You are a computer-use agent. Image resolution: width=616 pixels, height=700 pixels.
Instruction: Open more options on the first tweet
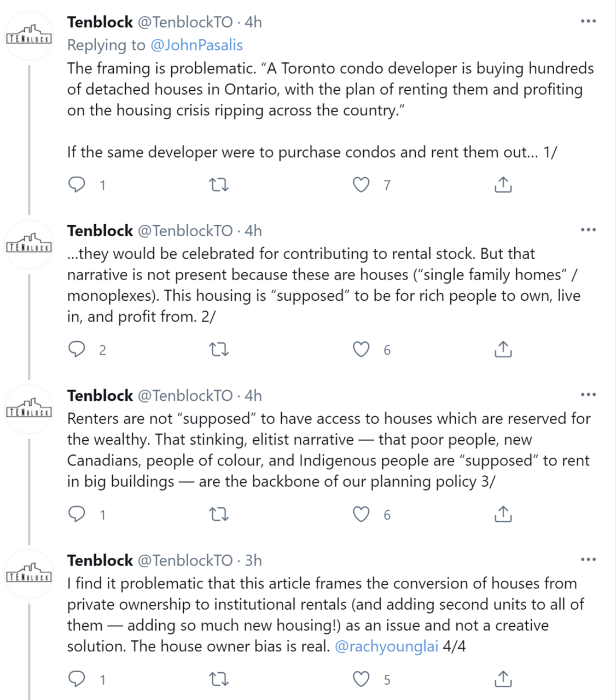(x=588, y=21)
